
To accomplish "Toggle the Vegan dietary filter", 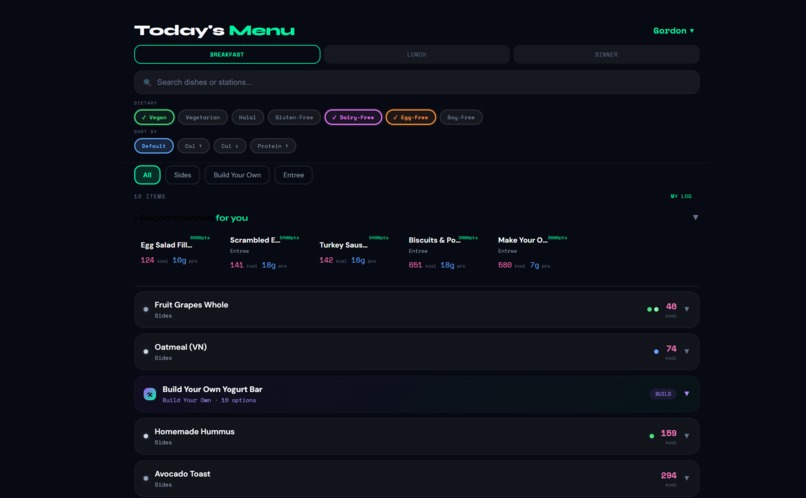I will [154, 117].
